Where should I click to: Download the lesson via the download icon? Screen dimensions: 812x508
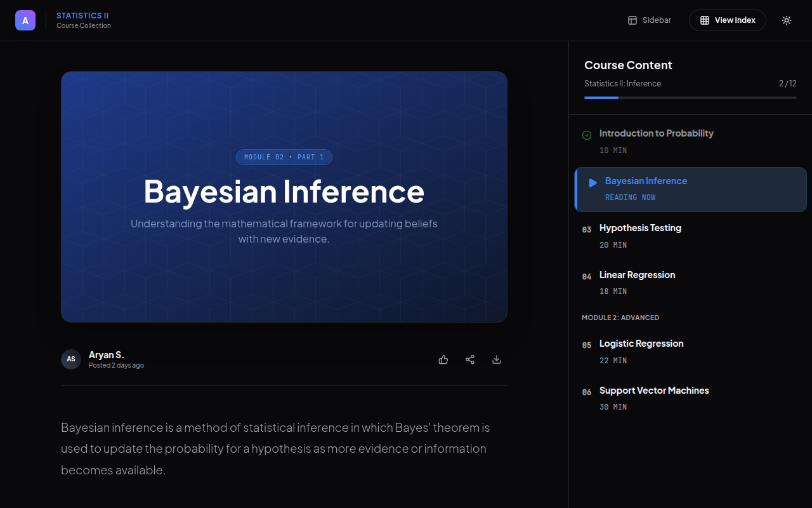497,359
